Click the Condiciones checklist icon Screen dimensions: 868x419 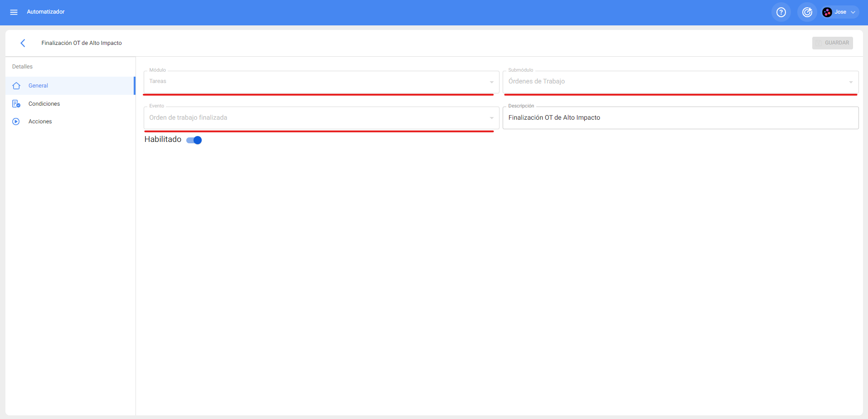[x=16, y=104]
